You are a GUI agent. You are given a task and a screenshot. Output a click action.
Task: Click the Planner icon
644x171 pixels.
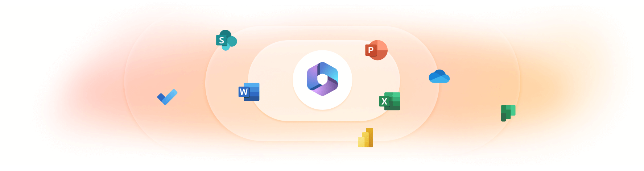[x=508, y=113]
